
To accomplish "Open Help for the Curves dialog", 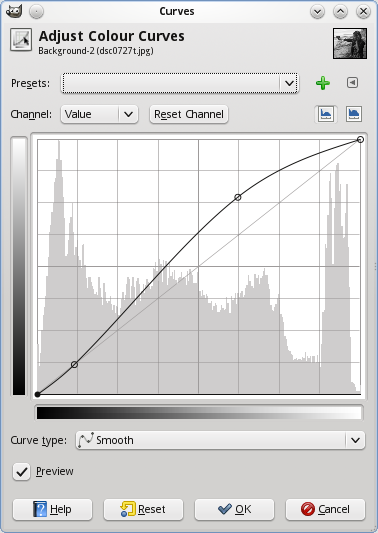I will coord(52,509).
